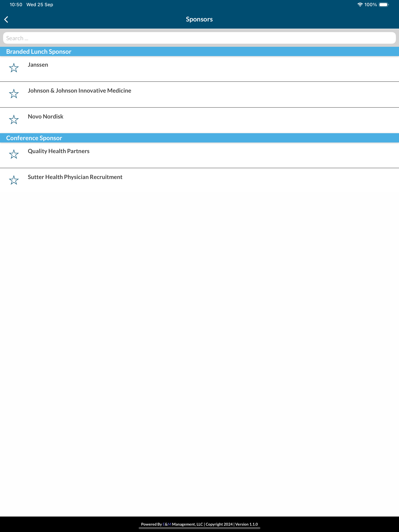Tap the 10:50 clock in status bar
This screenshot has width=399, height=532.
click(x=16, y=5)
